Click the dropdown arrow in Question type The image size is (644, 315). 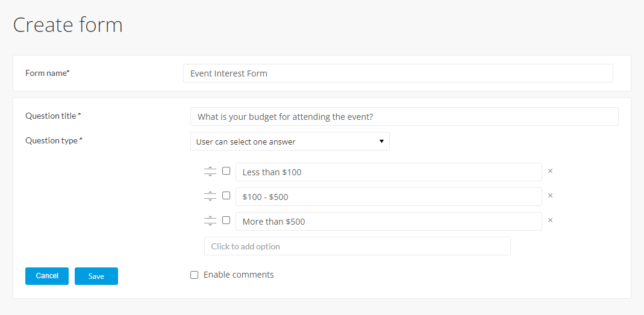pos(381,142)
